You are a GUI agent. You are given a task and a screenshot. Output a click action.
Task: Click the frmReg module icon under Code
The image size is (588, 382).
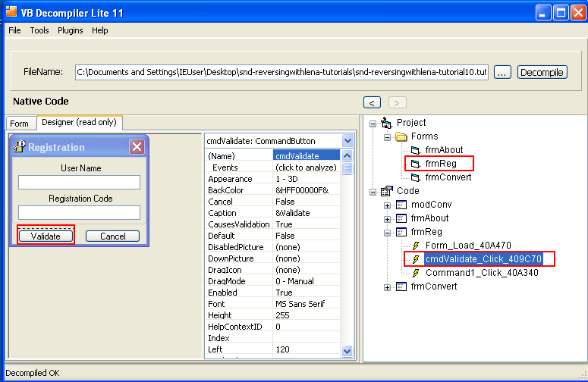(401, 232)
